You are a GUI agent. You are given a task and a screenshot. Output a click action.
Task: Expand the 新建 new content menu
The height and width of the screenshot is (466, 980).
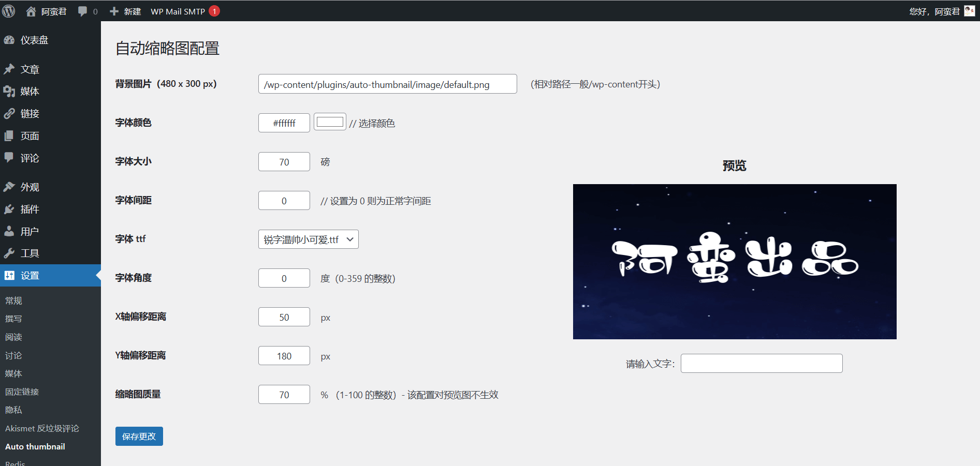tap(124, 10)
